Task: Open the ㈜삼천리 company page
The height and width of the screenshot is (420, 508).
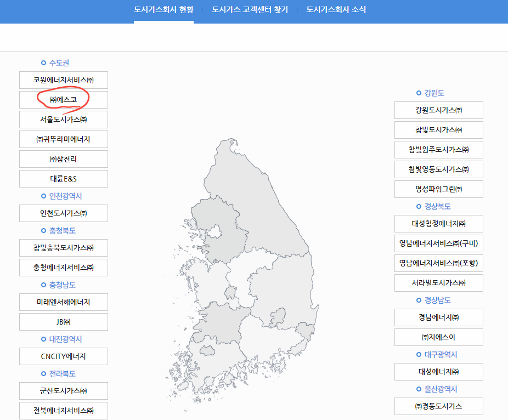Action: pos(63,159)
